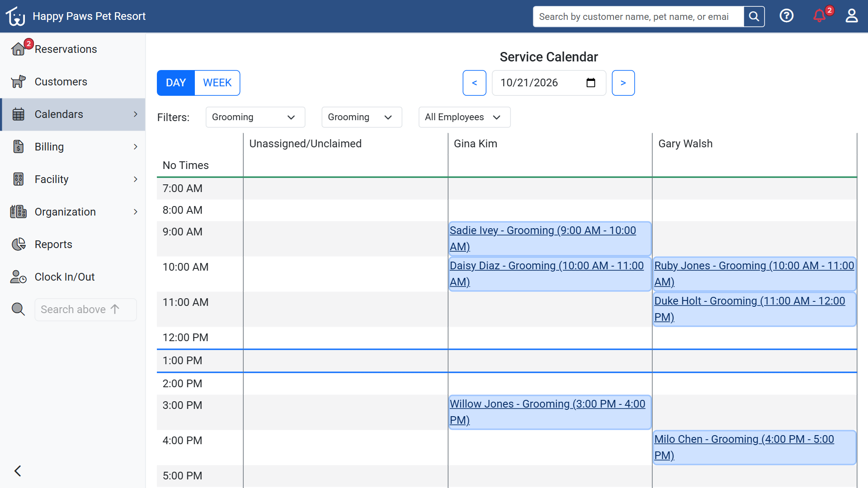Go to next day with the > button
The width and height of the screenshot is (868, 488).
(623, 83)
